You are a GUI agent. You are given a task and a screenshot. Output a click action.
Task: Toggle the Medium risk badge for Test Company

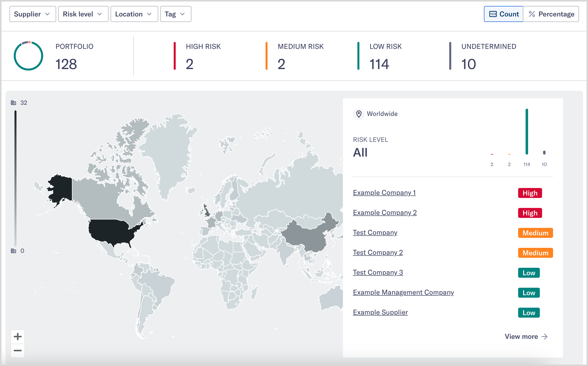click(x=535, y=233)
